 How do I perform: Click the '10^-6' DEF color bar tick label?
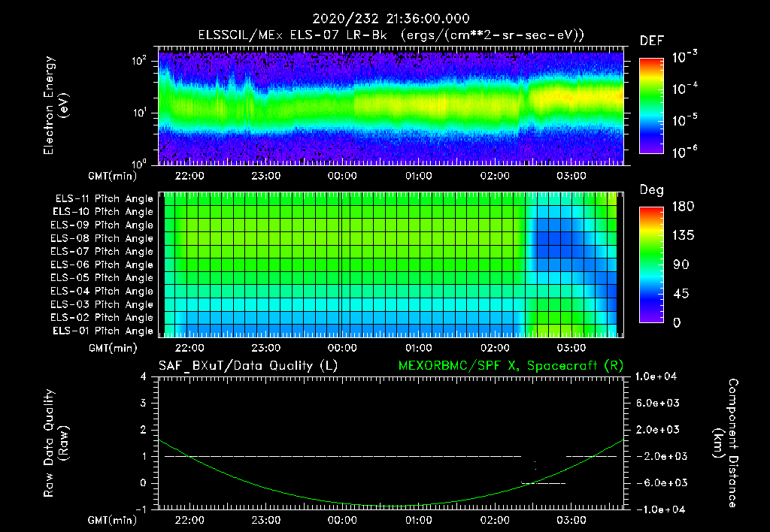[x=684, y=153]
